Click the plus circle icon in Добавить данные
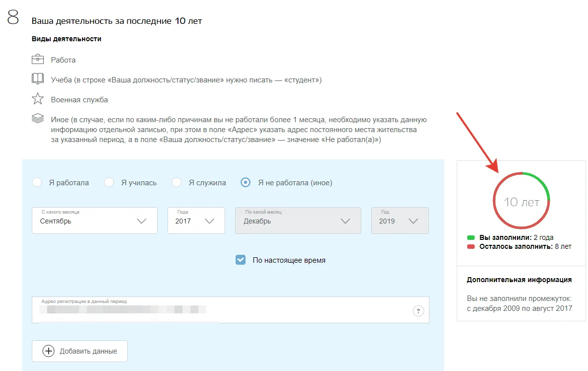Image resolution: width=588 pixels, height=371 pixels. [48, 351]
